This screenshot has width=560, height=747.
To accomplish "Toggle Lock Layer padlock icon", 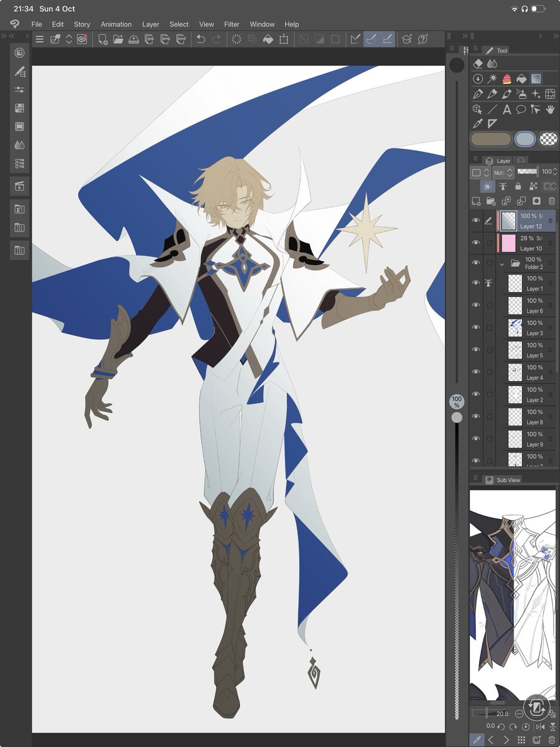I will (x=518, y=186).
